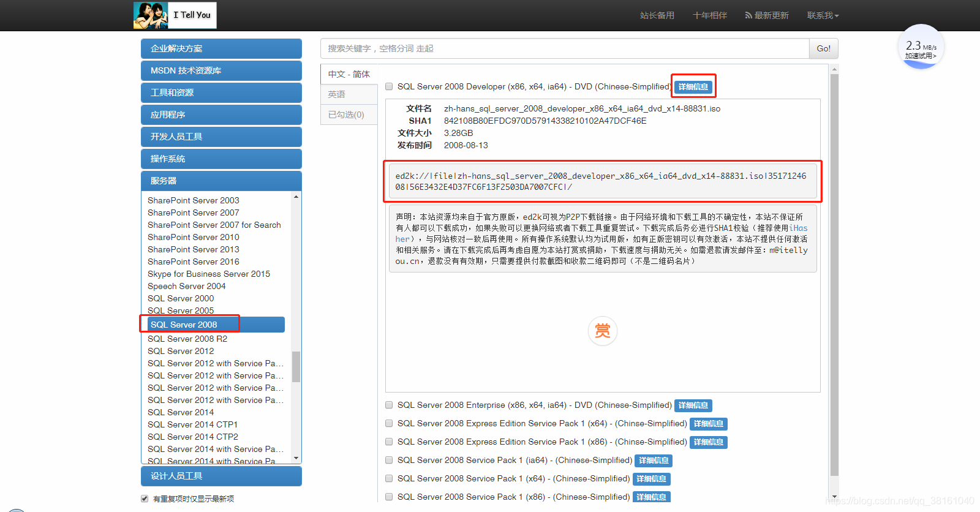Open the 最新更新 RSS feed link
The width and height of the screenshot is (980, 512).
(767, 15)
